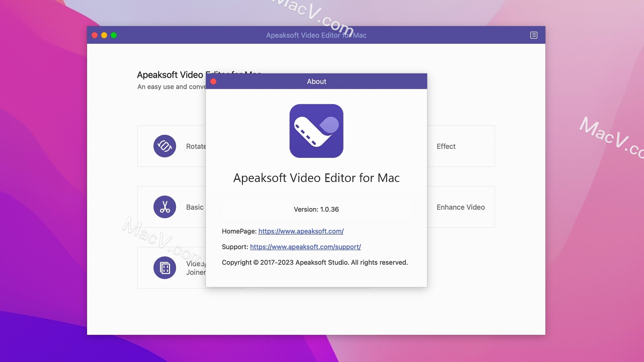The image size is (644, 362).
Task: Click the Support: label
Action: (x=235, y=247)
